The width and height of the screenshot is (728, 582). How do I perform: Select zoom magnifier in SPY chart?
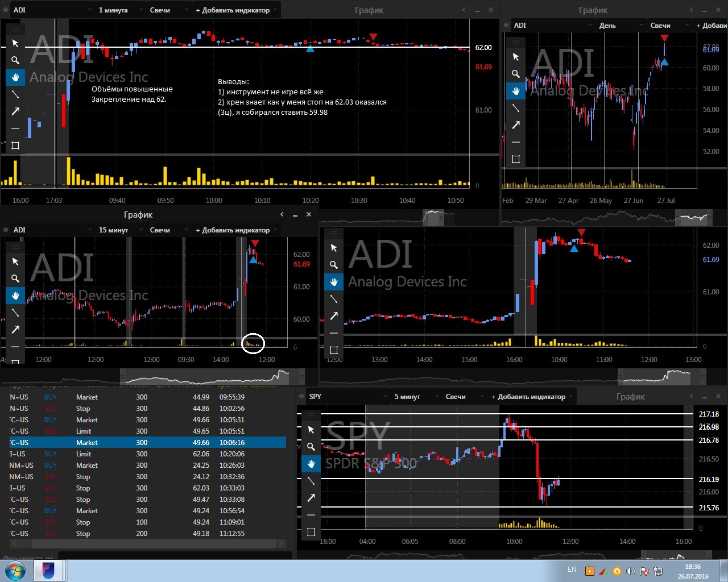311,447
